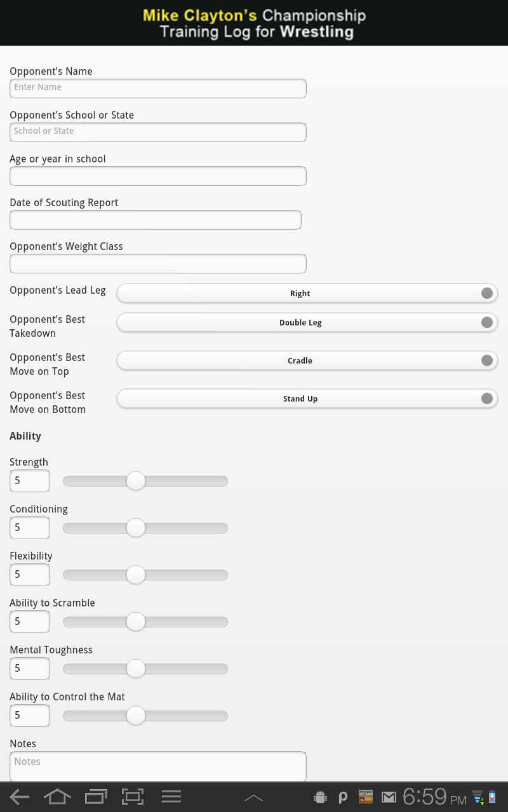Open the menu icon with three lines
This screenshot has width=508, height=812.
point(171,797)
